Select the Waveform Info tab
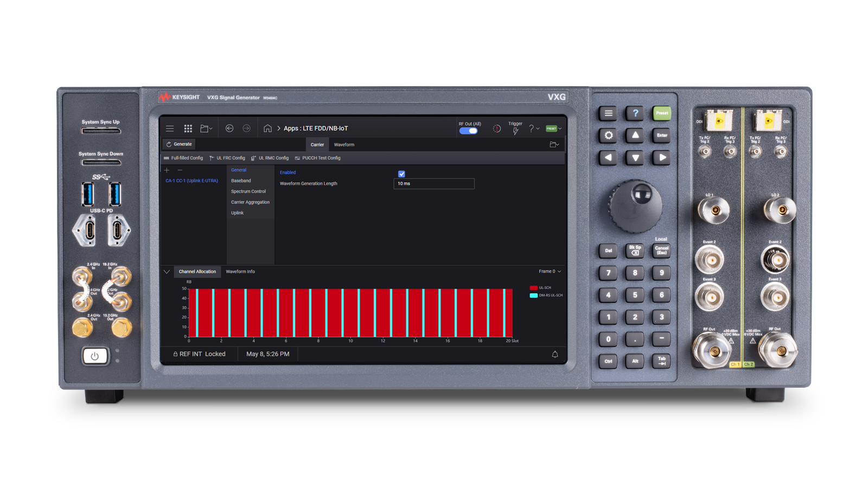This screenshot has width=868, height=488. pos(240,272)
